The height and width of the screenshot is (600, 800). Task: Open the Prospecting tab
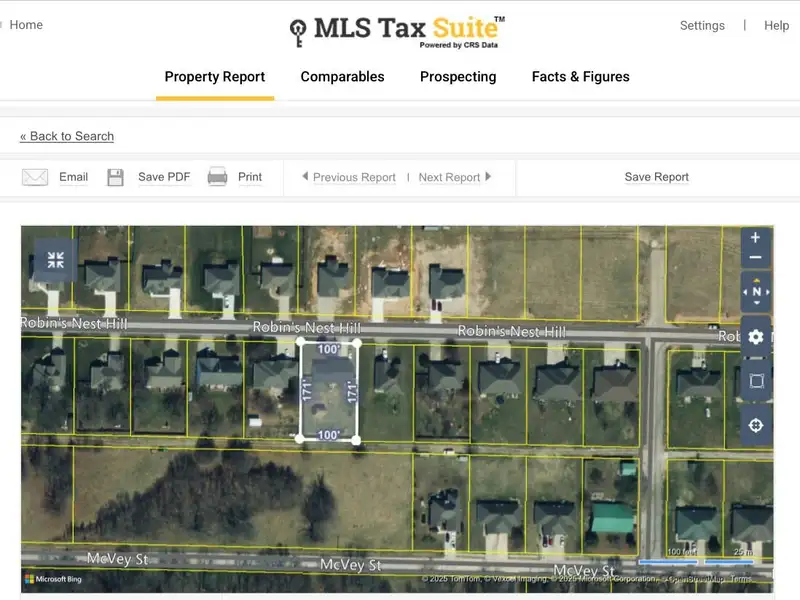pos(458,77)
